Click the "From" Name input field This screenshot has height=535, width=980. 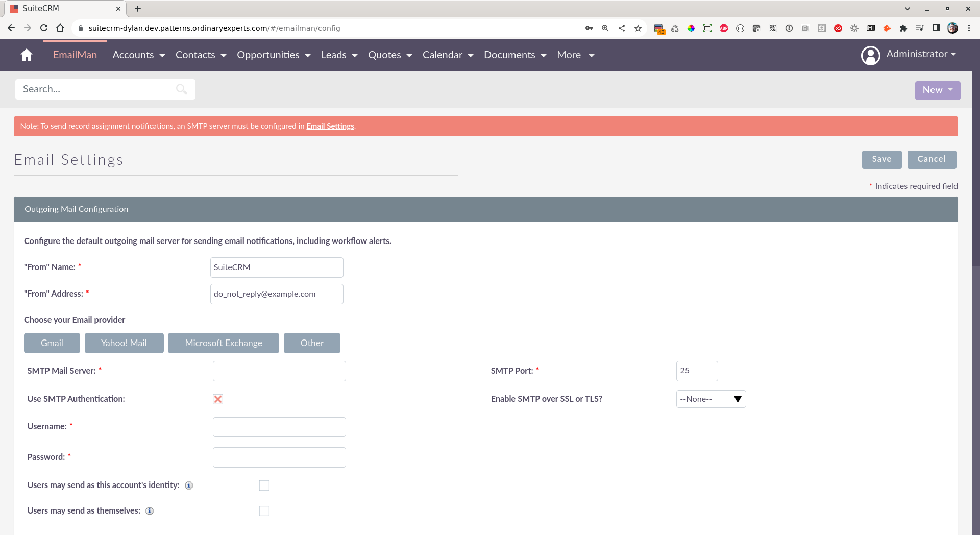(277, 267)
